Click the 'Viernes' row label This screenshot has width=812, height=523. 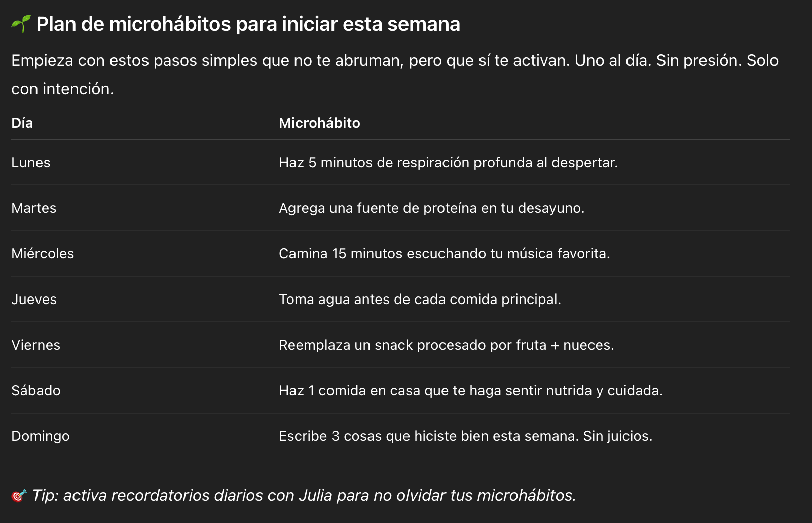pos(36,345)
